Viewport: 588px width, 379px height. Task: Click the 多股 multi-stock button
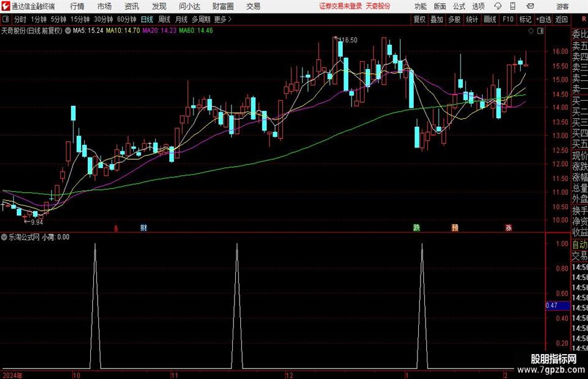tap(454, 19)
